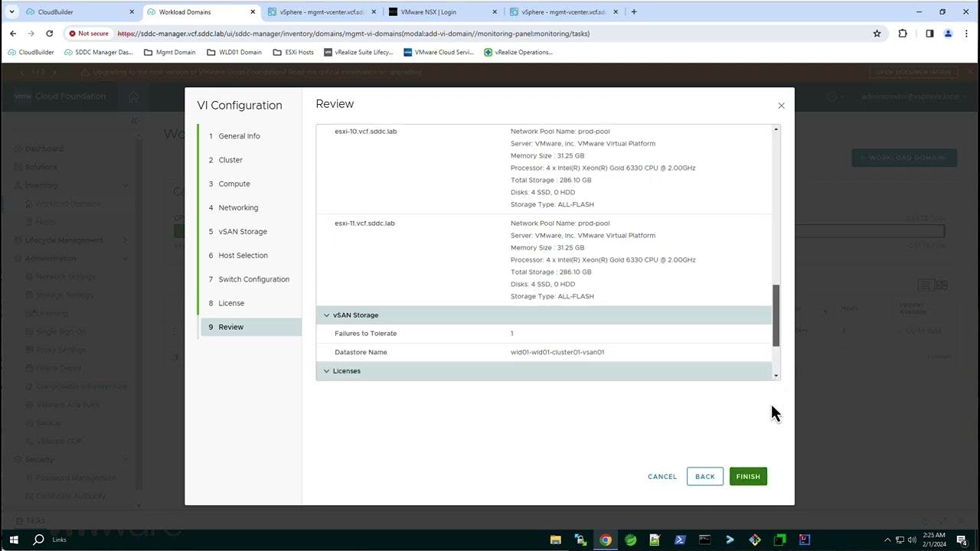Collapse the vSAN Storage section

pos(327,315)
